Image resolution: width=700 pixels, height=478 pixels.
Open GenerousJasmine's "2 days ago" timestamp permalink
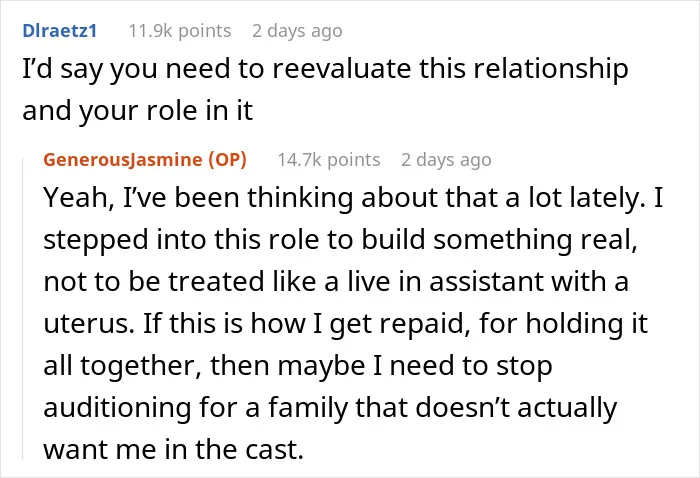[x=446, y=159]
